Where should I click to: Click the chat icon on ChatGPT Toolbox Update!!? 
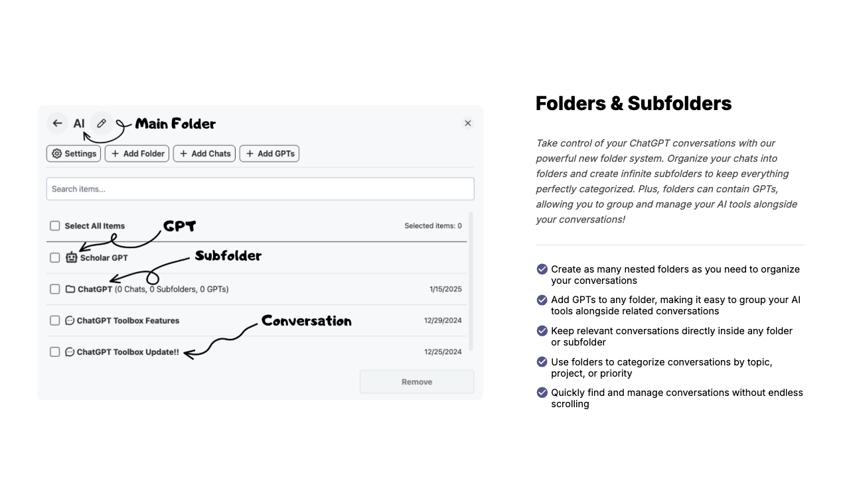70,351
